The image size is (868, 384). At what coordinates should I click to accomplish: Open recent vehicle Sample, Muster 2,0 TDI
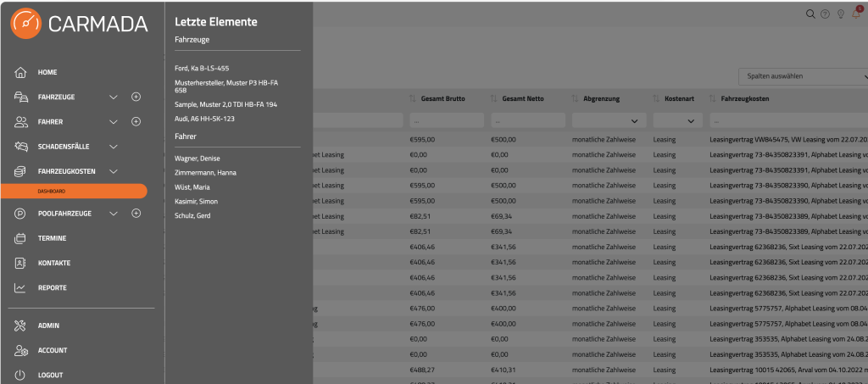tap(225, 104)
